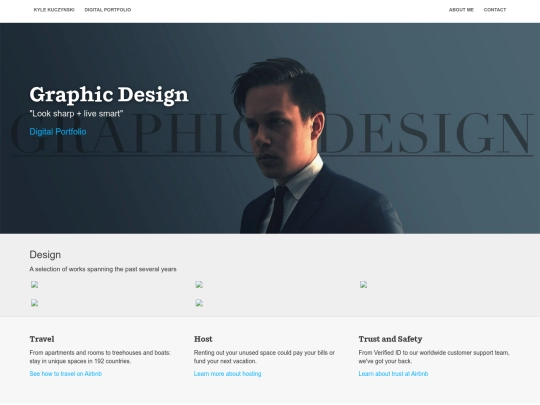Open the Kyle Kuczynski nav link
The height and width of the screenshot is (405, 540).
[54, 10]
